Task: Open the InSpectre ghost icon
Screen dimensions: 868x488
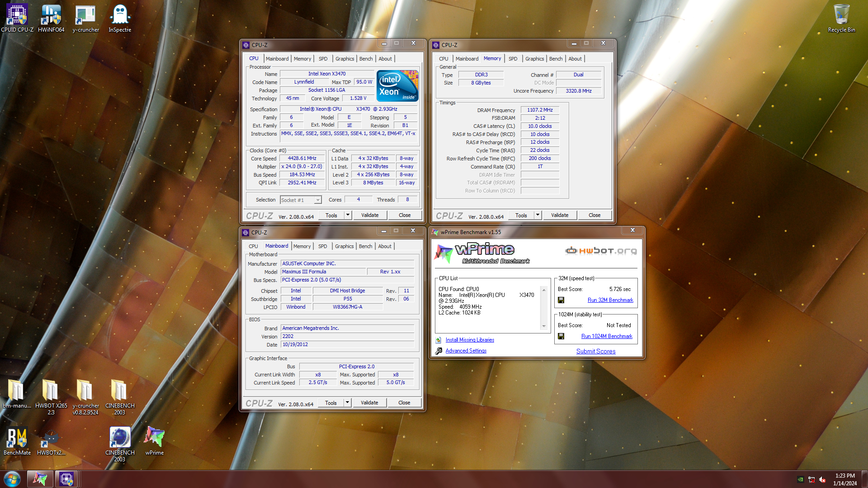Action: click(120, 18)
